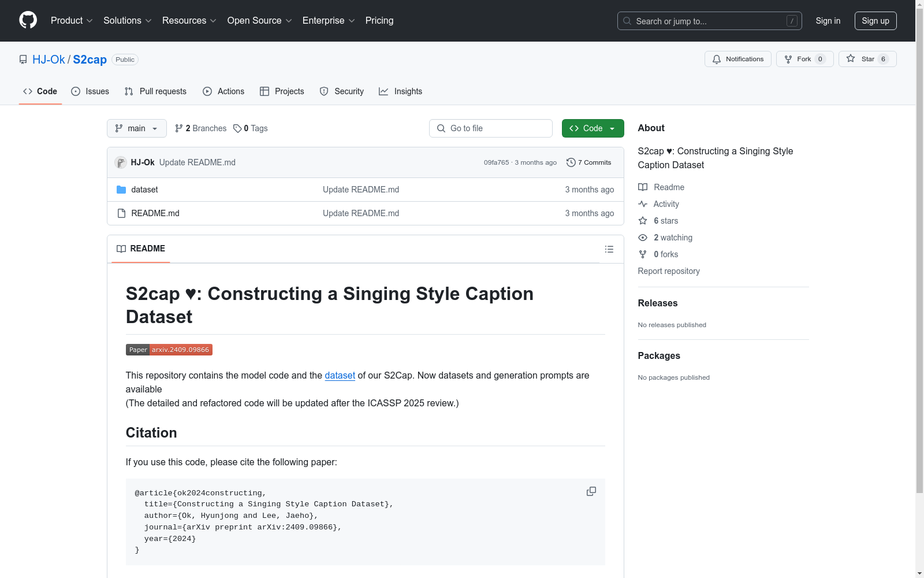Open commit history clock icon
Viewport: 924px width, 578px height.
pyautogui.click(x=571, y=162)
